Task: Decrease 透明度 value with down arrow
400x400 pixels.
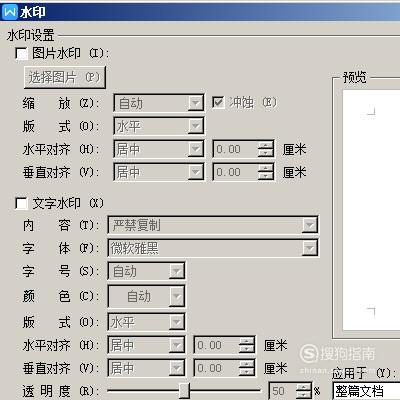Action: pyautogui.click(x=304, y=395)
